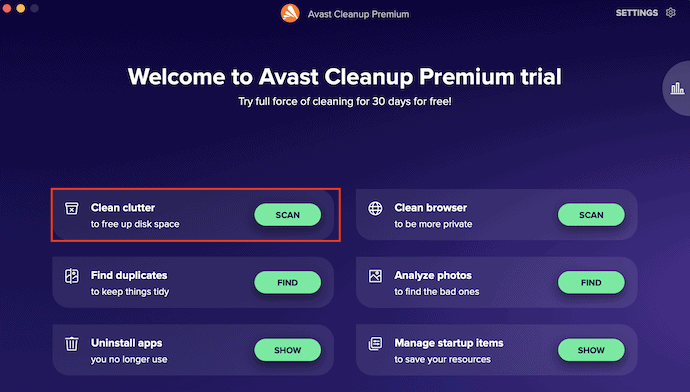
Task: Open the SETTINGS label
Action: coord(637,13)
